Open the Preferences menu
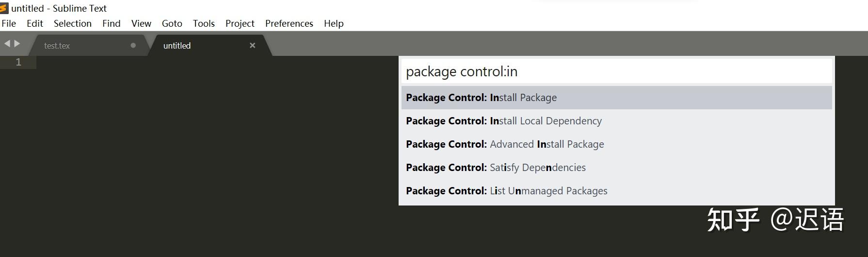This screenshot has width=868, height=257. 289,23
